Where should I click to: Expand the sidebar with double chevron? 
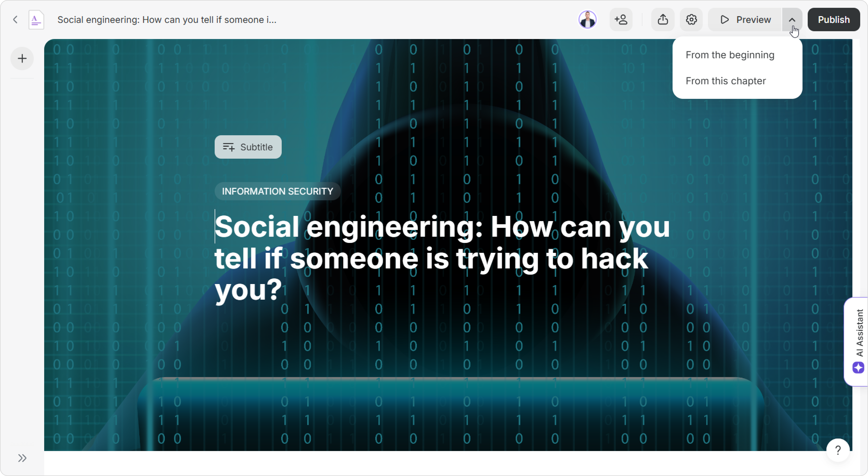[x=22, y=458]
